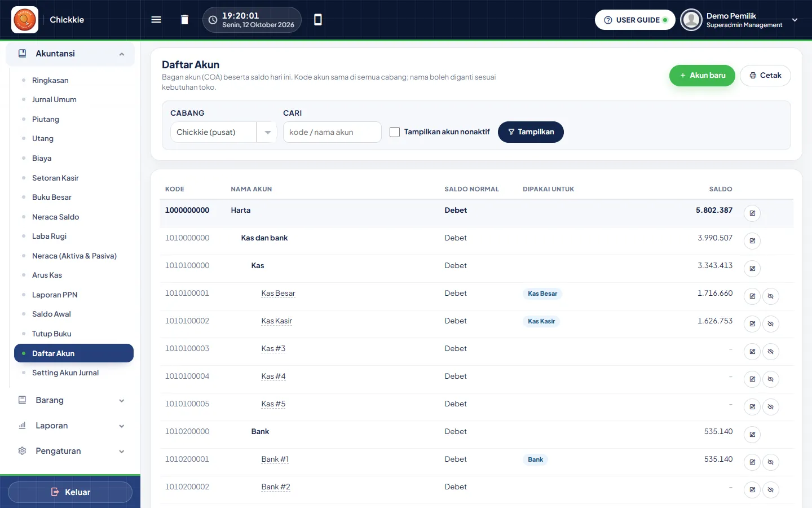Expand the Pengaturan menu section
812x508 pixels.
pyautogui.click(x=70, y=451)
